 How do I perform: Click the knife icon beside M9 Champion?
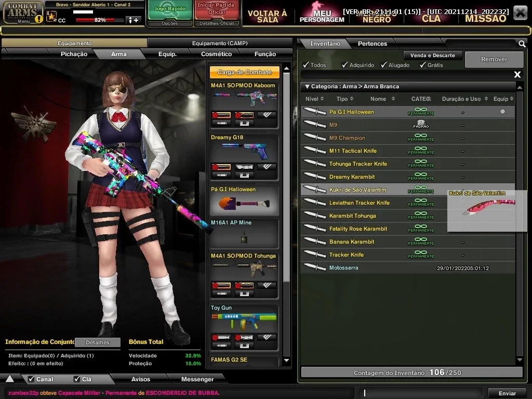(x=314, y=138)
